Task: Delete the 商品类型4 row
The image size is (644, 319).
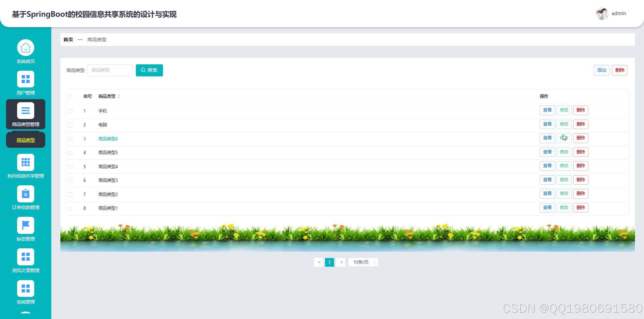Action: (x=581, y=166)
